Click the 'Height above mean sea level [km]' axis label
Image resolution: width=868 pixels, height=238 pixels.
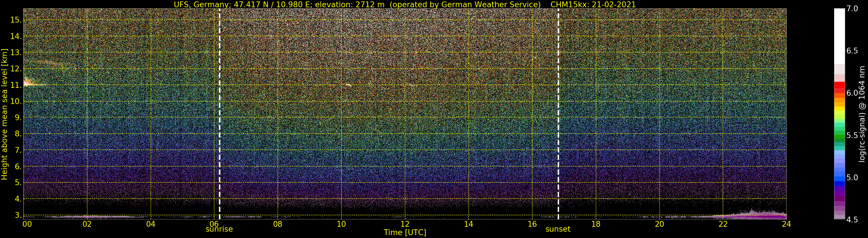click(4, 114)
